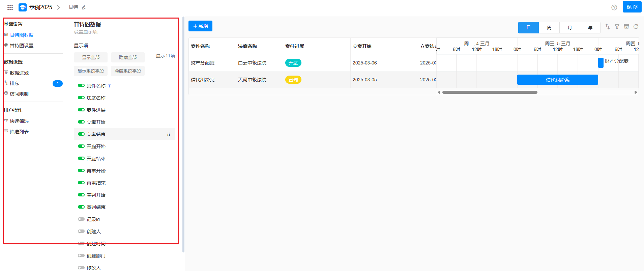Click drag handle on 立案结束 row

tap(169, 134)
